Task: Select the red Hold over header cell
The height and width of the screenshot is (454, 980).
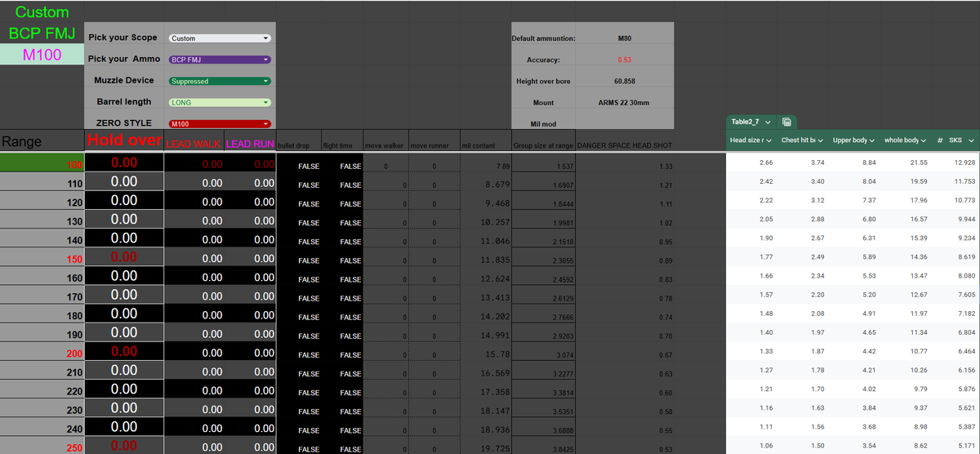Action: click(124, 141)
